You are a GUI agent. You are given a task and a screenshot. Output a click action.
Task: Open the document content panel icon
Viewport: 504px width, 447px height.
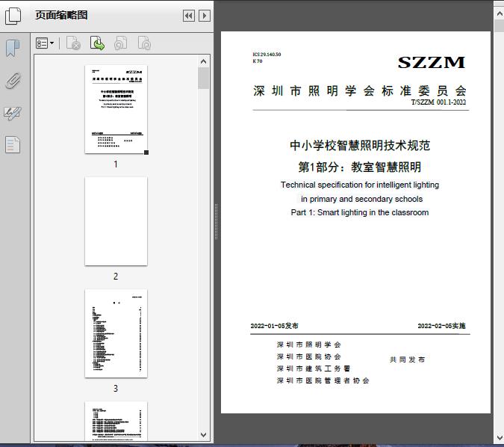pos(13,145)
